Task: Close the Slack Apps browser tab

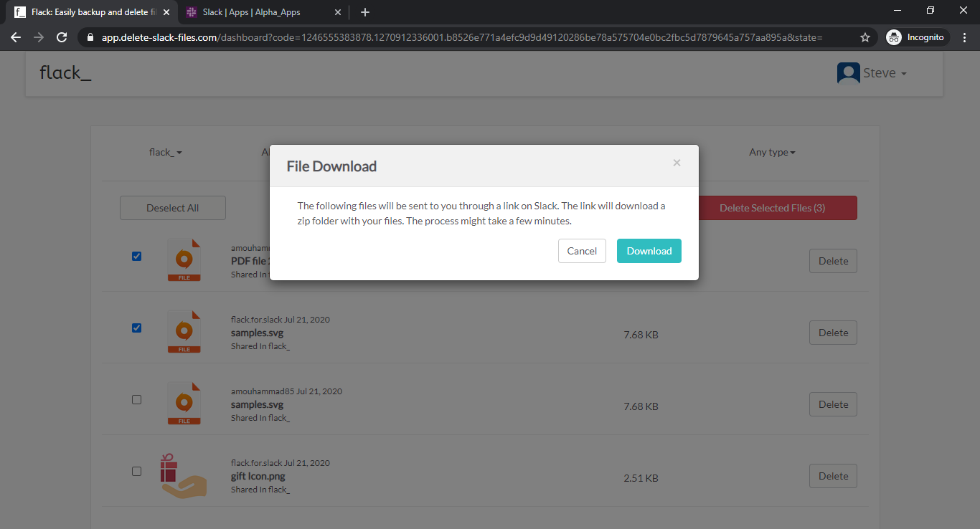Action: click(x=337, y=12)
